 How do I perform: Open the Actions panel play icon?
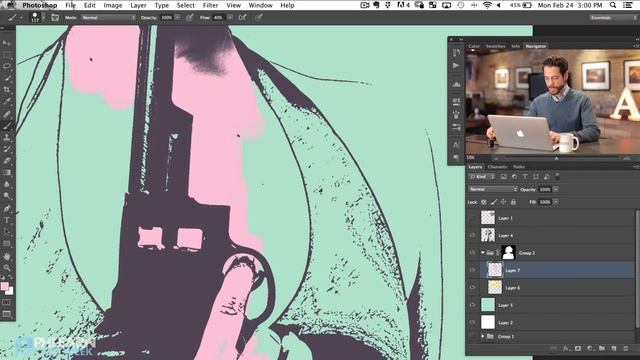456,65
